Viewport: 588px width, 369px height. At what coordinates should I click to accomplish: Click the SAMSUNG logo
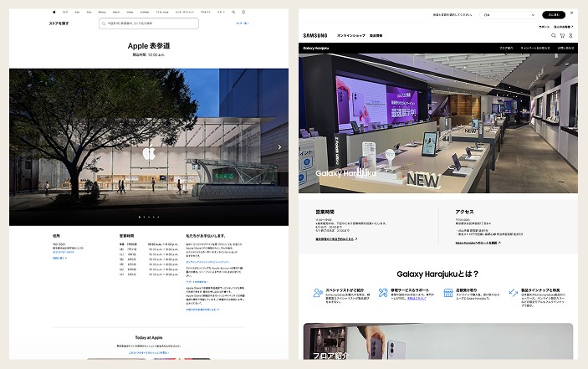pyautogui.click(x=315, y=36)
